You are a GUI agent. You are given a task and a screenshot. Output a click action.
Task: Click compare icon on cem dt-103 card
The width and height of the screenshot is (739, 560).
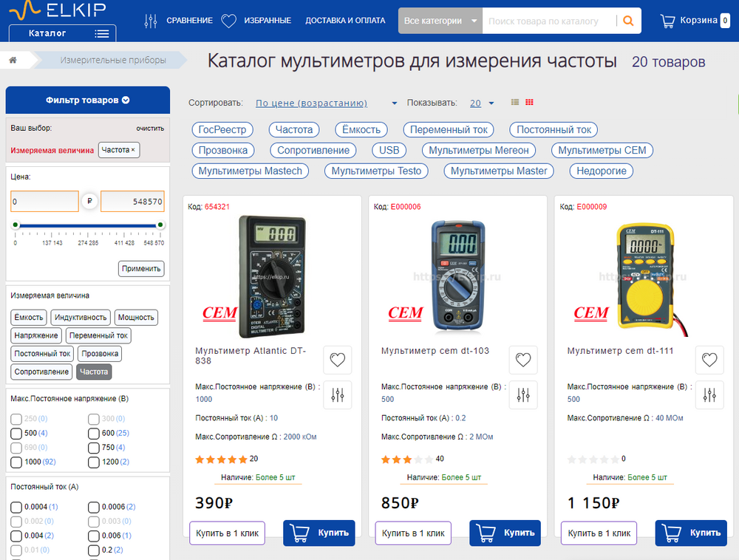pyautogui.click(x=523, y=395)
